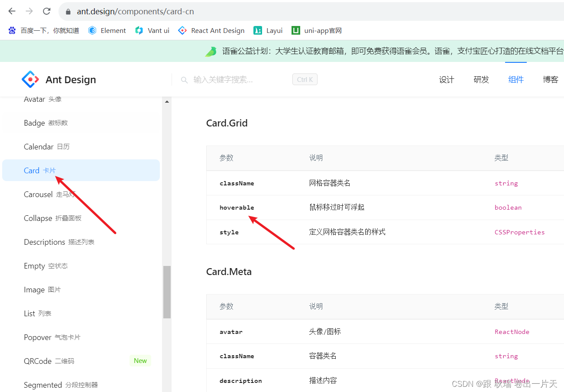Click the search magnifier icon
Screen dimensions: 564x392
click(x=184, y=80)
